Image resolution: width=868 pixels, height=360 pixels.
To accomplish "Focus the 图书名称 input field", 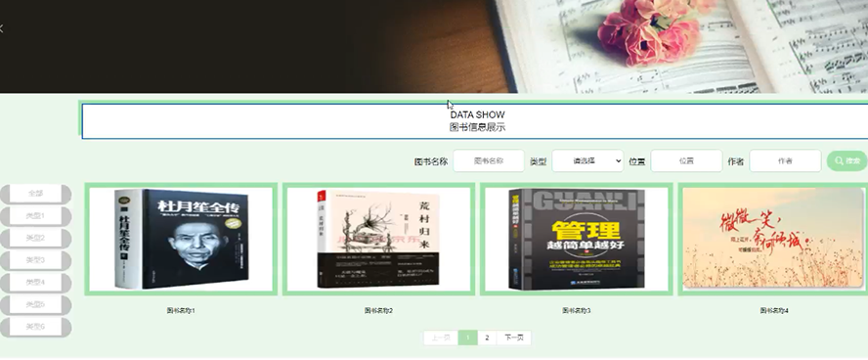I will (x=489, y=161).
